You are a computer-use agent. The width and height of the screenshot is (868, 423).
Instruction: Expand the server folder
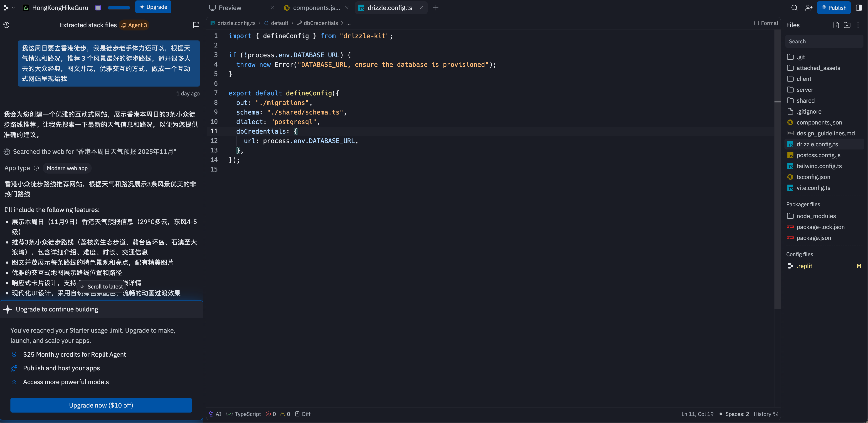click(x=805, y=90)
